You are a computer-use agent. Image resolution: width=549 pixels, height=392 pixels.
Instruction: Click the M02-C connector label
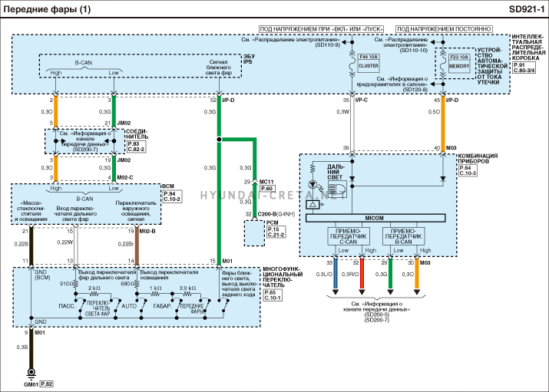(125, 178)
